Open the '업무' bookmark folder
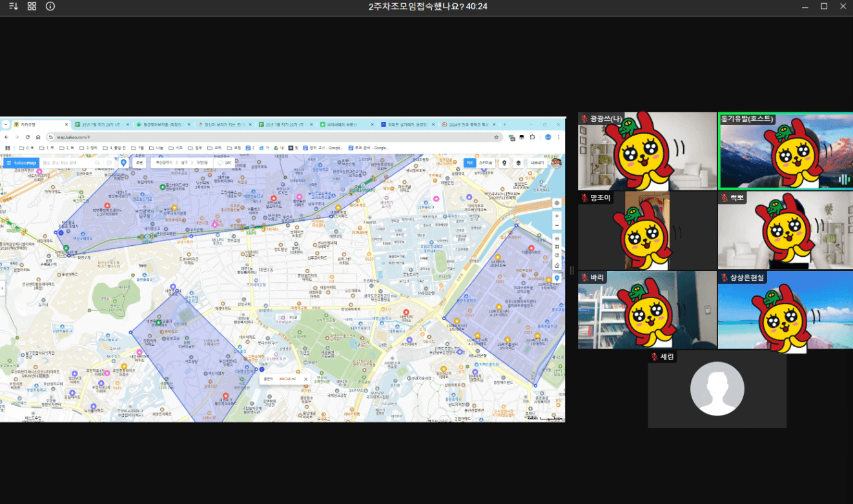853x504 pixels. 195,148
